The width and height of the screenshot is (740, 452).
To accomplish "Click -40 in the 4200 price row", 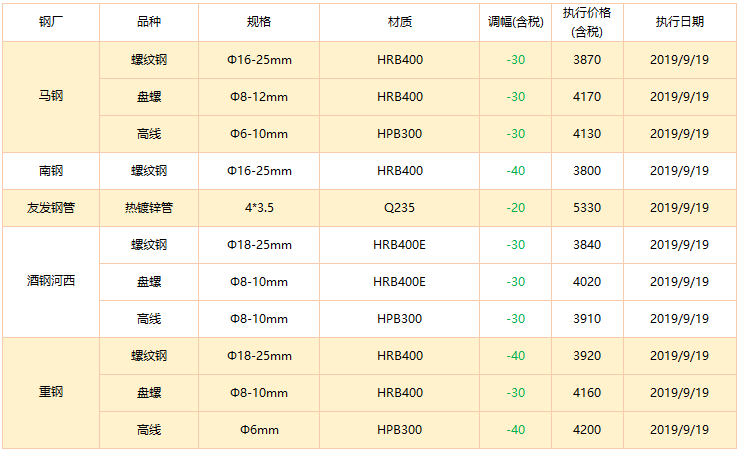I will [x=515, y=430].
